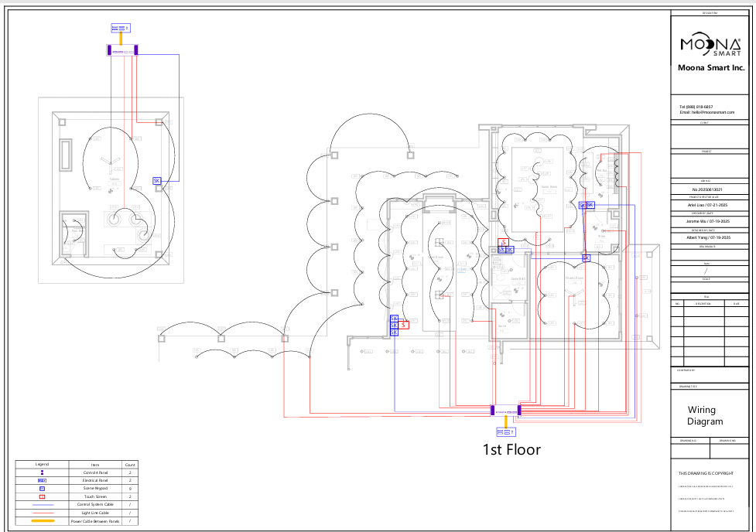Select the SK scene keypad in the cabana building
756x532 pixels.
tap(157, 181)
